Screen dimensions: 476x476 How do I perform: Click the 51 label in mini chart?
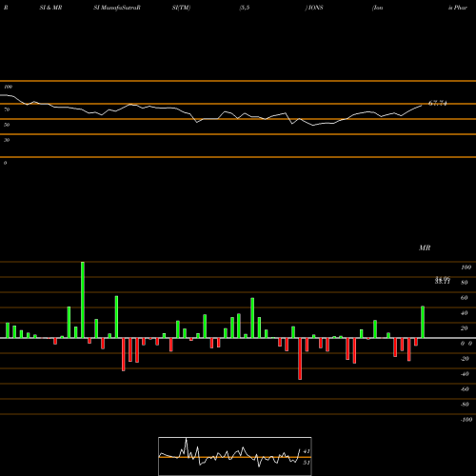(307, 463)
